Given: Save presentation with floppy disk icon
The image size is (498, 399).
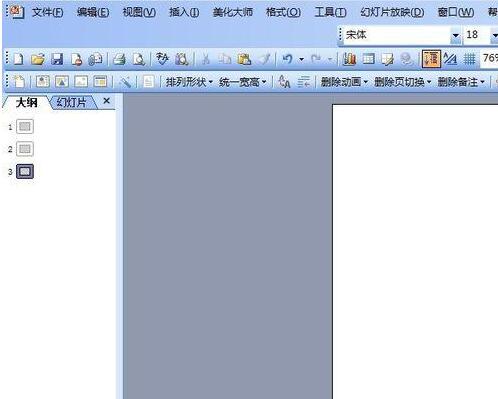Looking at the screenshot, I should pyautogui.click(x=57, y=60).
